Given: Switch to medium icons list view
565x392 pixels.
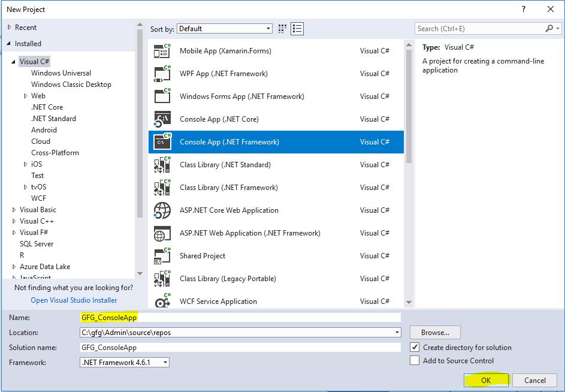Looking at the screenshot, I should [x=297, y=29].
